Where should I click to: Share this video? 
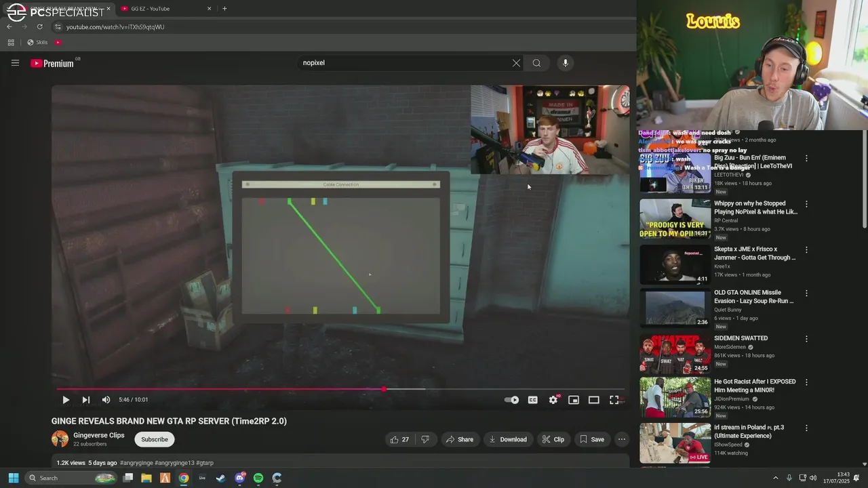tap(459, 439)
